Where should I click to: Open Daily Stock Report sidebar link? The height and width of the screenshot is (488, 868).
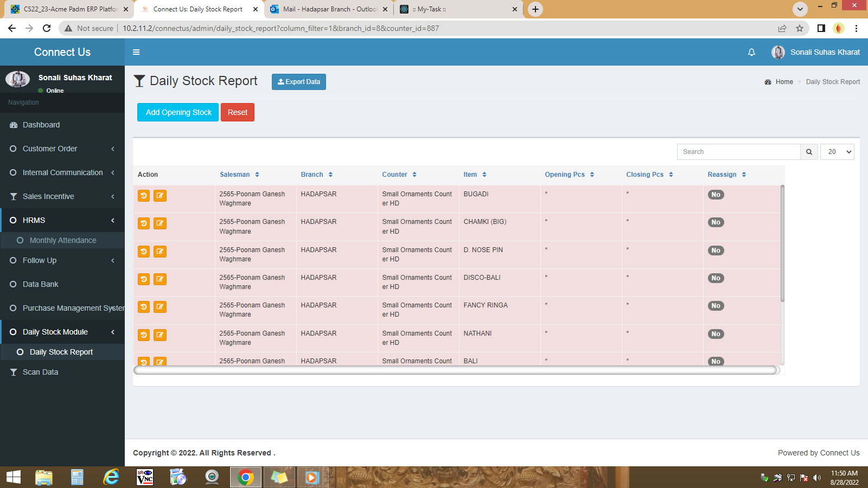coord(62,352)
